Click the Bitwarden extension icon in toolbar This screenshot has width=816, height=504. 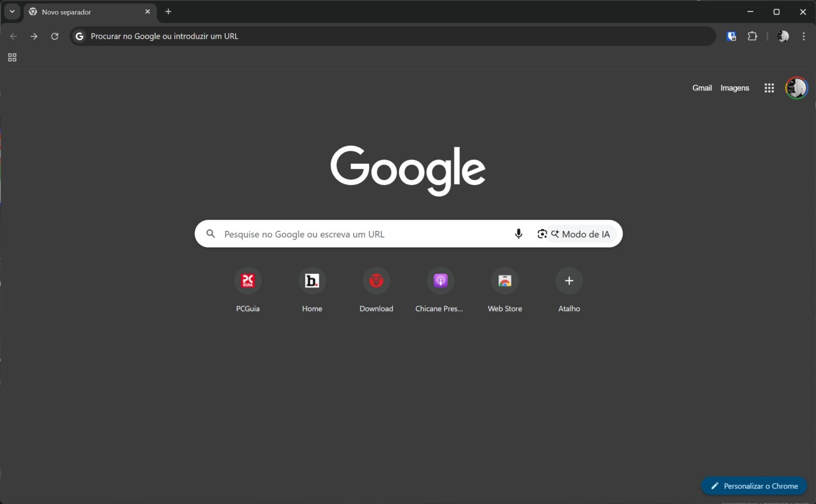pyautogui.click(x=732, y=36)
